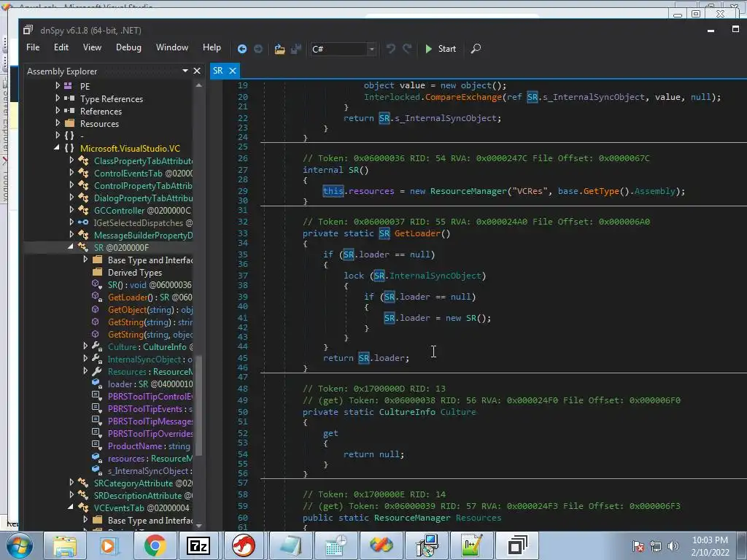This screenshot has width=747, height=560.
Task: Click the redo icon in toolbar
Action: point(407,49)
